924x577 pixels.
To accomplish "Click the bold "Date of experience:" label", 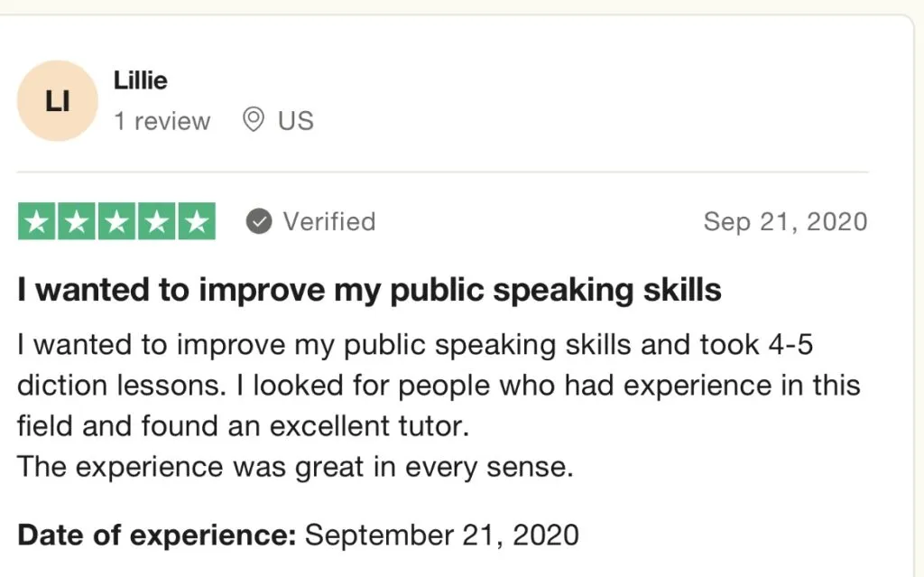I will coord(157,535).
